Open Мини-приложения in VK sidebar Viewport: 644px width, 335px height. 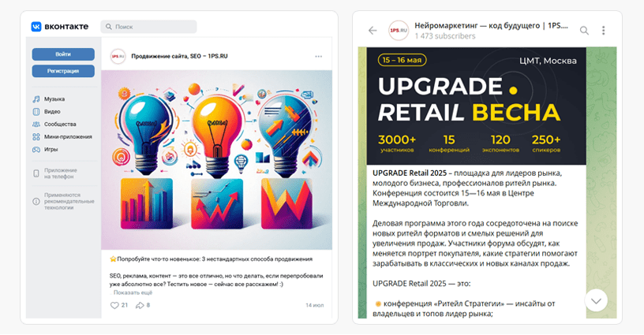coord(68,137)
